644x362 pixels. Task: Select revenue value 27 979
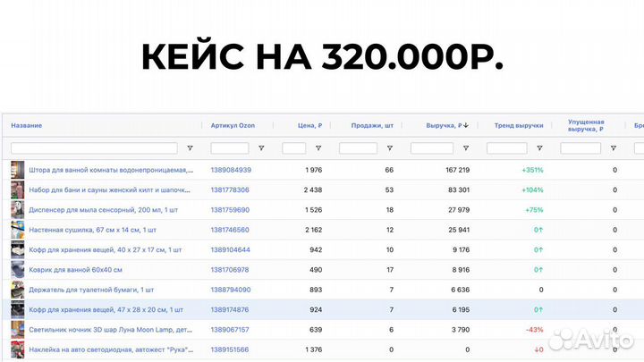pos(459,210)
